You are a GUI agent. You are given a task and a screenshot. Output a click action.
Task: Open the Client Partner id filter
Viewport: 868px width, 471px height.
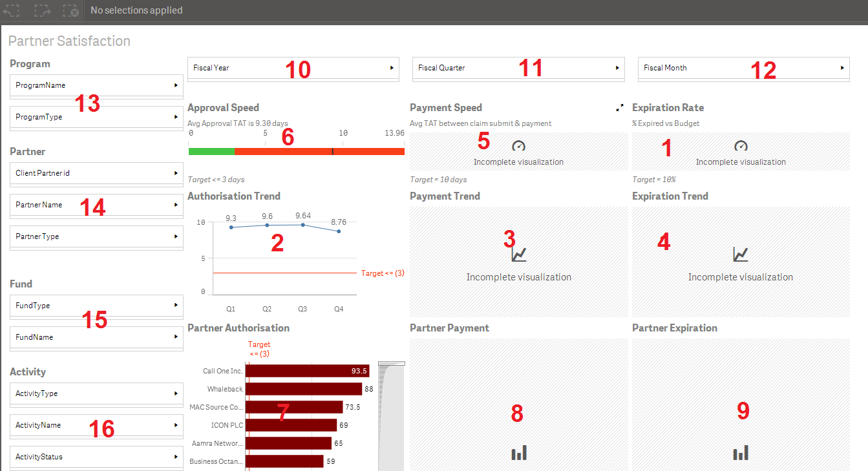click(97, 173)
